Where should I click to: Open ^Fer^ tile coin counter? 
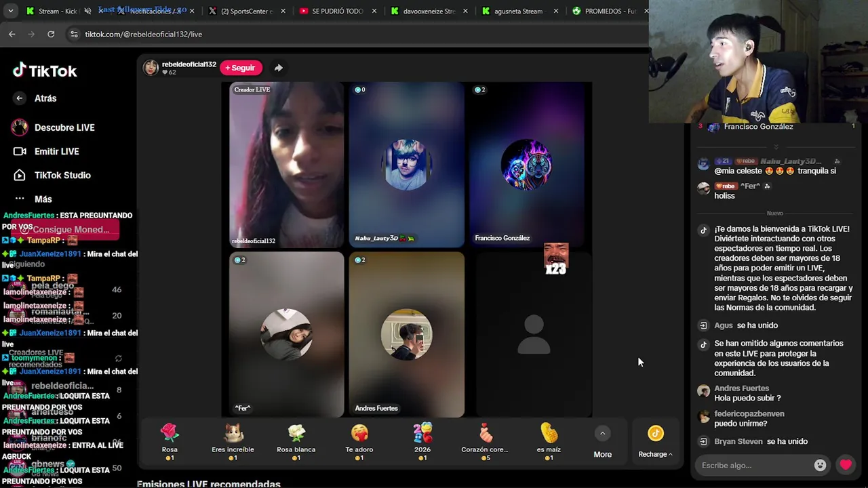(239, 260)
